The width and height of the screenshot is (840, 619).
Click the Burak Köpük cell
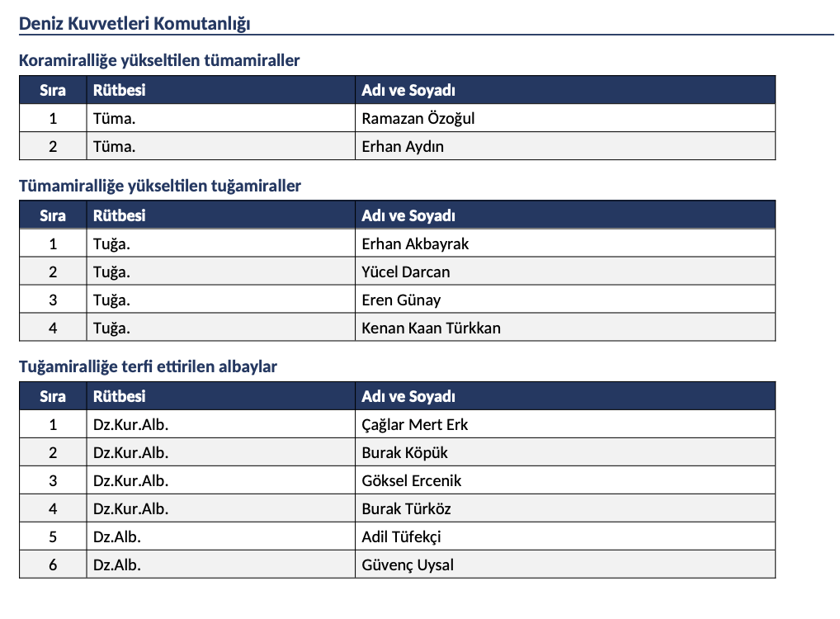564,451
